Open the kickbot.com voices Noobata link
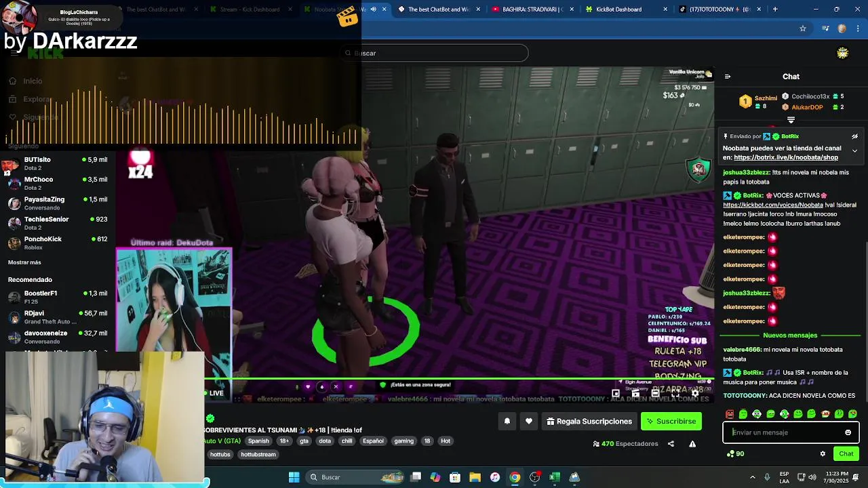 click(773, 205)
